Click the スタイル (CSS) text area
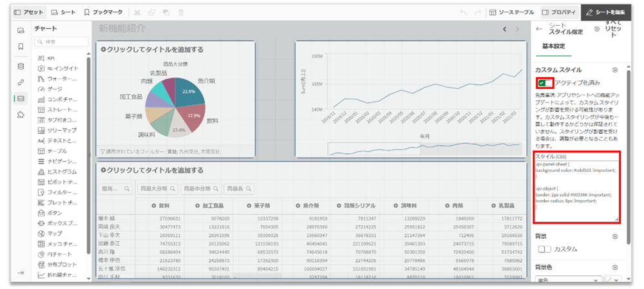644x289 pixels. (576, 188)
